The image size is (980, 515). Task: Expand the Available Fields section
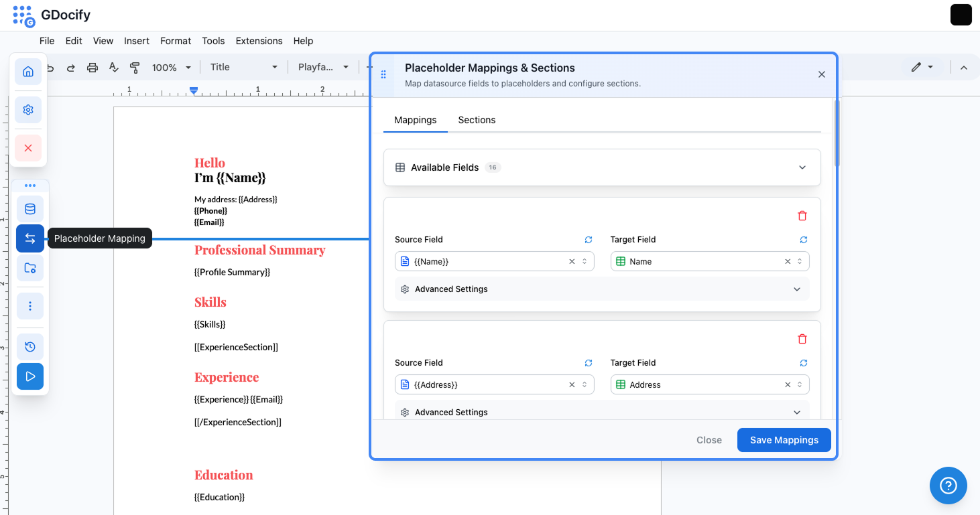click(x=802, y=167)
